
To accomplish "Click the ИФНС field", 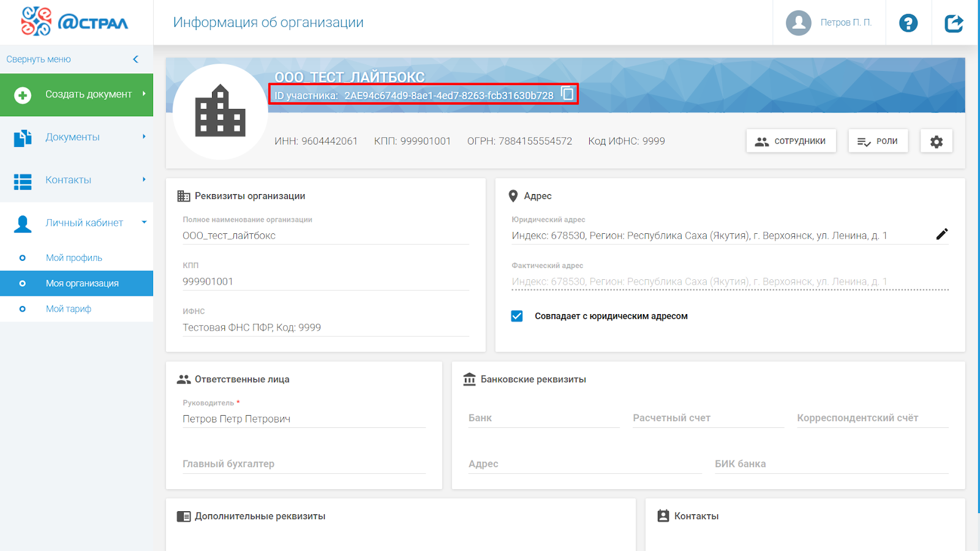I will pyautogui.click(x=326, y=328).
